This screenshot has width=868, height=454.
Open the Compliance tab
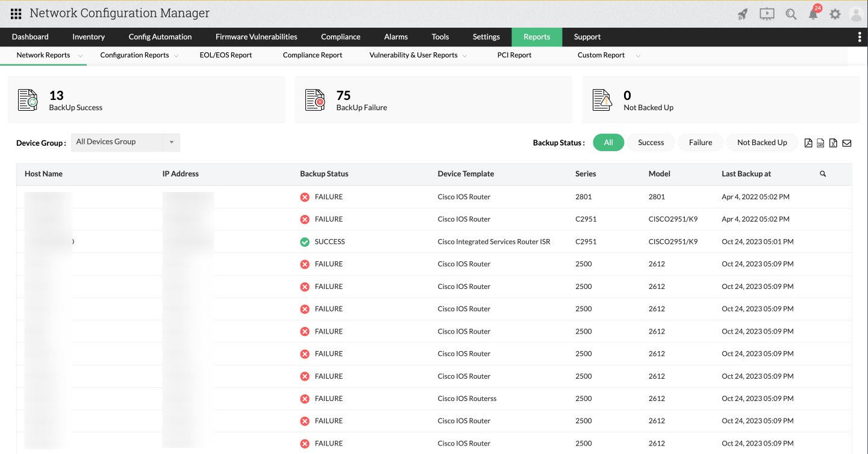click(x=341, y=37)
